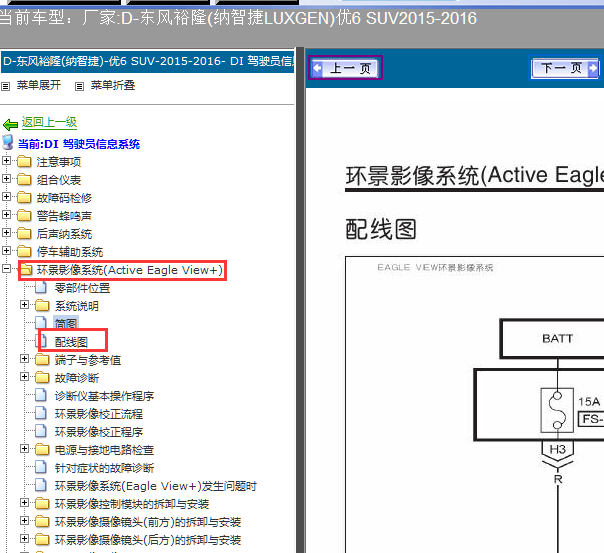Click the 后声纳系统 tree label
Viewport: 604px width, 553px height.
point(64,234)
